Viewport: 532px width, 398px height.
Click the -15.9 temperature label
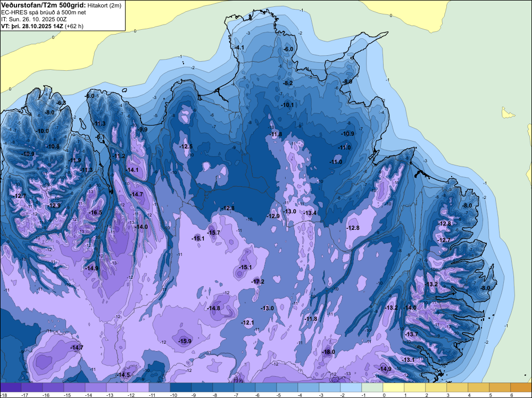(x=185, y=341)
